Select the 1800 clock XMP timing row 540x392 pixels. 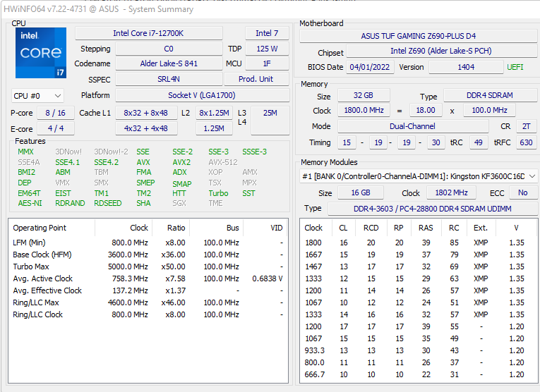pos(418,243)
